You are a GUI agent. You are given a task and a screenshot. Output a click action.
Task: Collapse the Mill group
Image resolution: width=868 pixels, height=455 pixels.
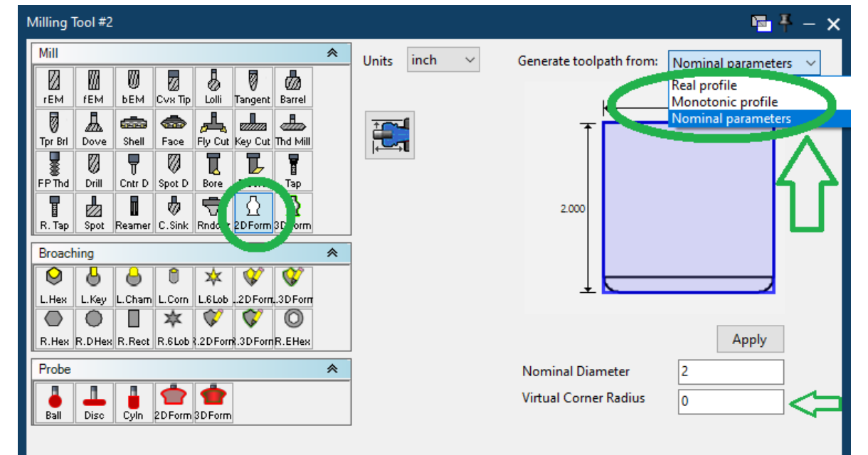(332, 53)
